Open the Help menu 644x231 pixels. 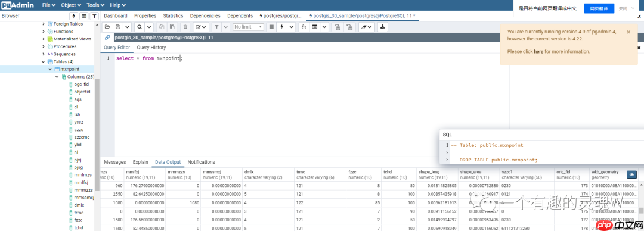click(118, 5)
